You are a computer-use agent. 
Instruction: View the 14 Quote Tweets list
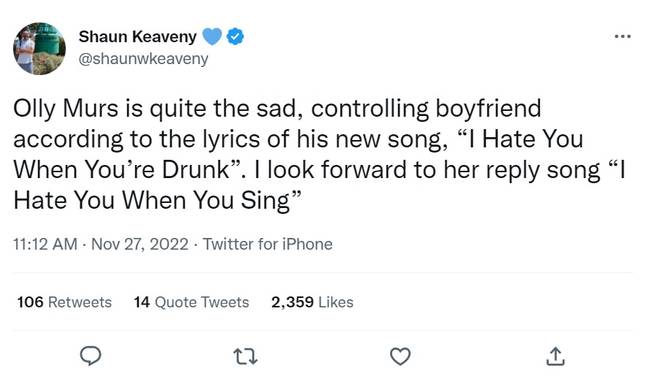[x=191, y=302]
